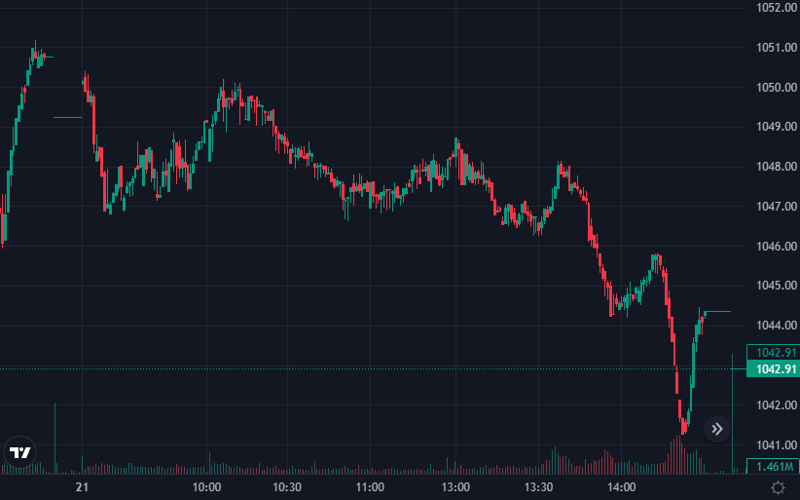Click the 1.461M volume label
The image size is (800, 500).
tap(775, 466)
